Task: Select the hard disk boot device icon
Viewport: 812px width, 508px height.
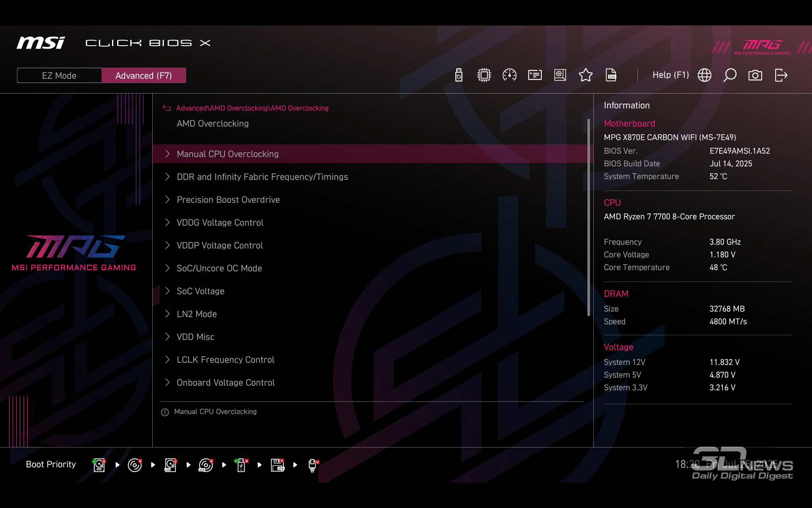Action: [x=99, y=465]
